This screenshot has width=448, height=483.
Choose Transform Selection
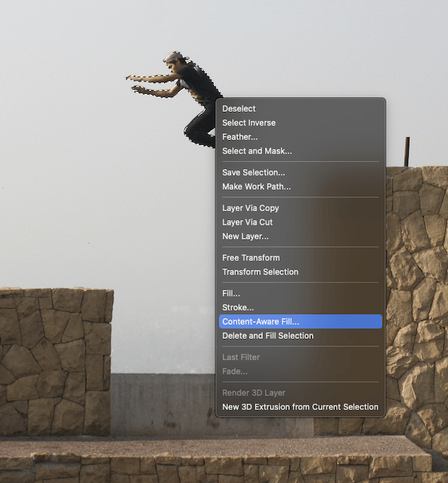pos(300,272)
